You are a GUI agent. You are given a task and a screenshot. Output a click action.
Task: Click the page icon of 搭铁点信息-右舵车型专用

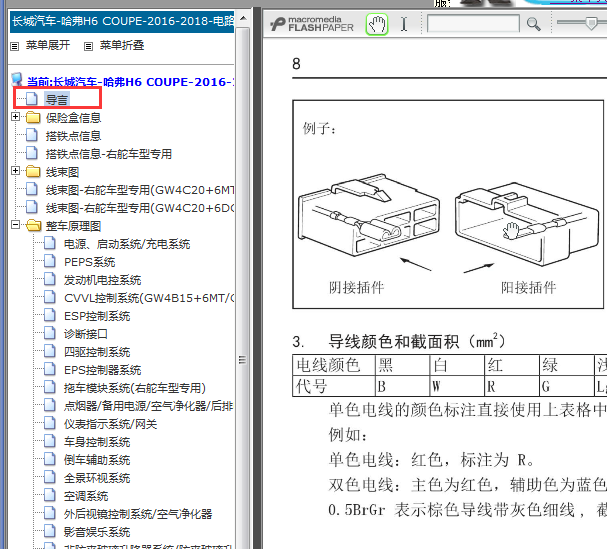pos(32,153)
